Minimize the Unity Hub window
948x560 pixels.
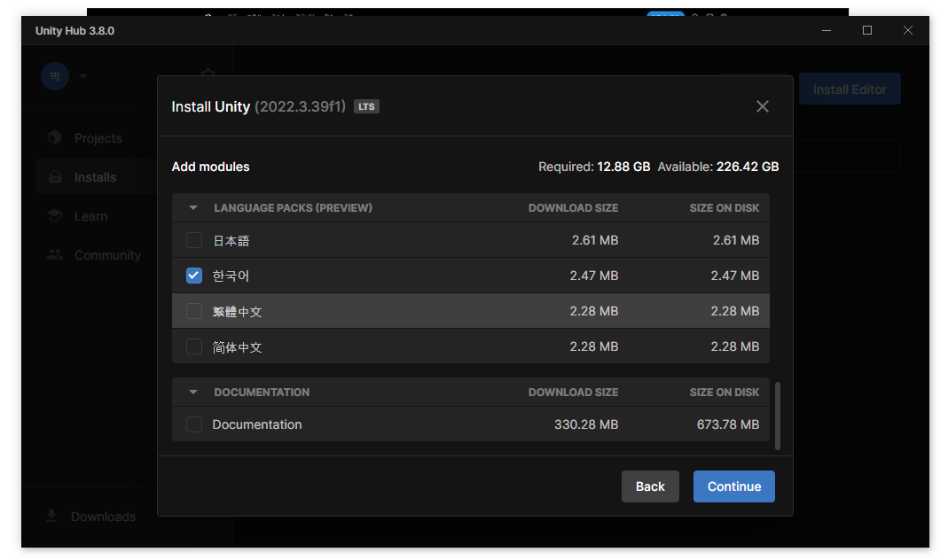tap(827, 30)
